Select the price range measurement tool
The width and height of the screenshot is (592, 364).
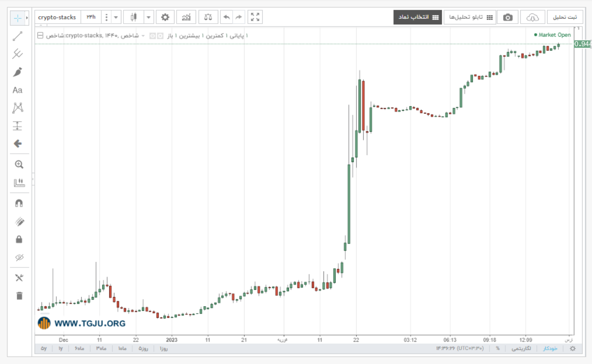click(x=17, y=126)
